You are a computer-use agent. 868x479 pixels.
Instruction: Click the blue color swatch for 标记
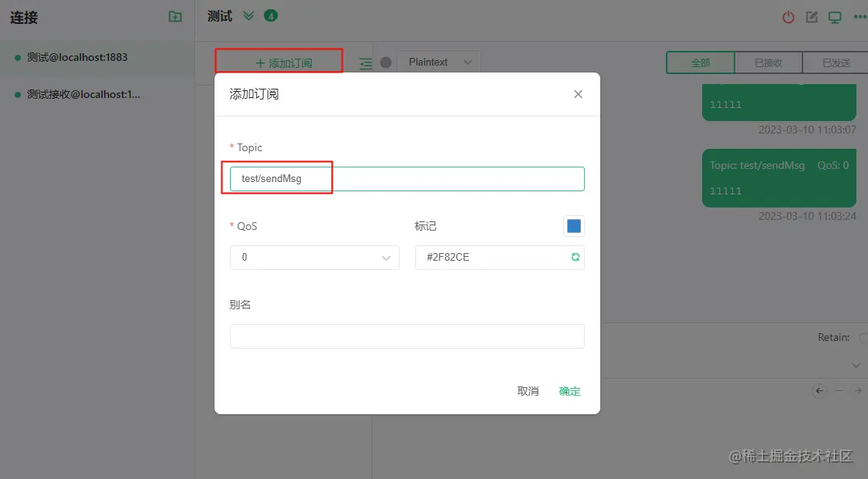574,226
